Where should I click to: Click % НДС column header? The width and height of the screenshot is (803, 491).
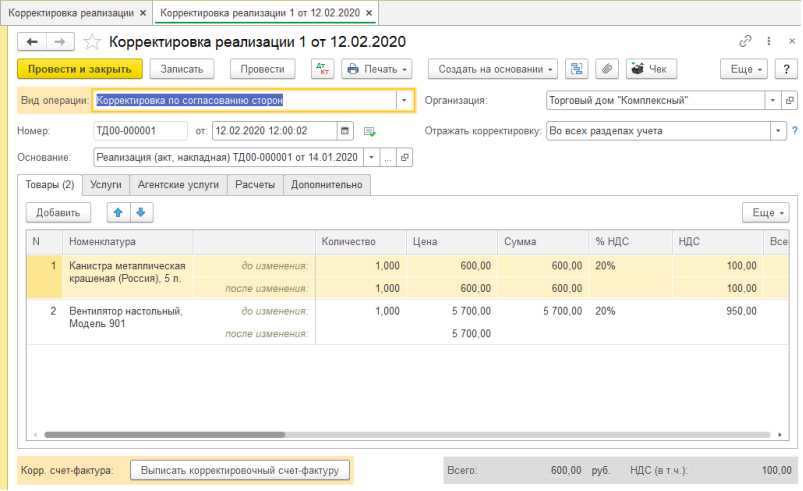[630, 242]
